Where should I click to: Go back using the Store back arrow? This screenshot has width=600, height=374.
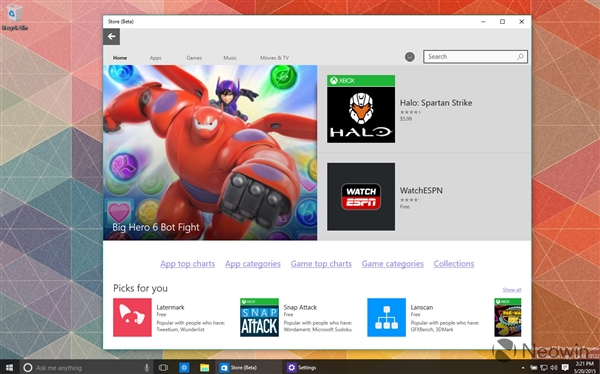[x=111, y=37]
